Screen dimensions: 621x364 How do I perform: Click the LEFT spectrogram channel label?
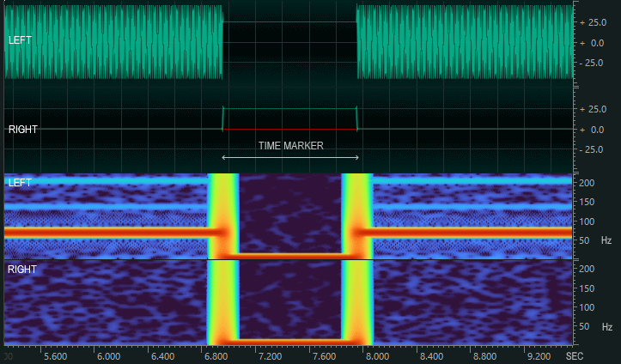point(19,183)
